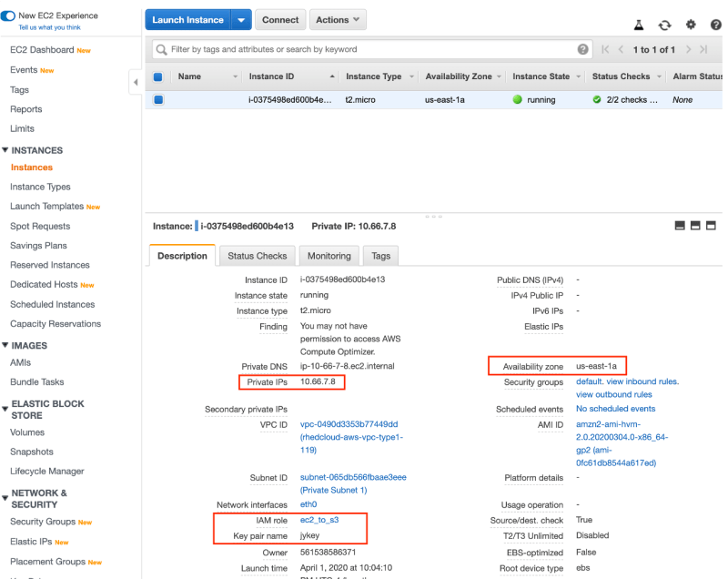
Task: Switch to the Monitoring tab
Action: pyautogui.click(x=329, y=256)
